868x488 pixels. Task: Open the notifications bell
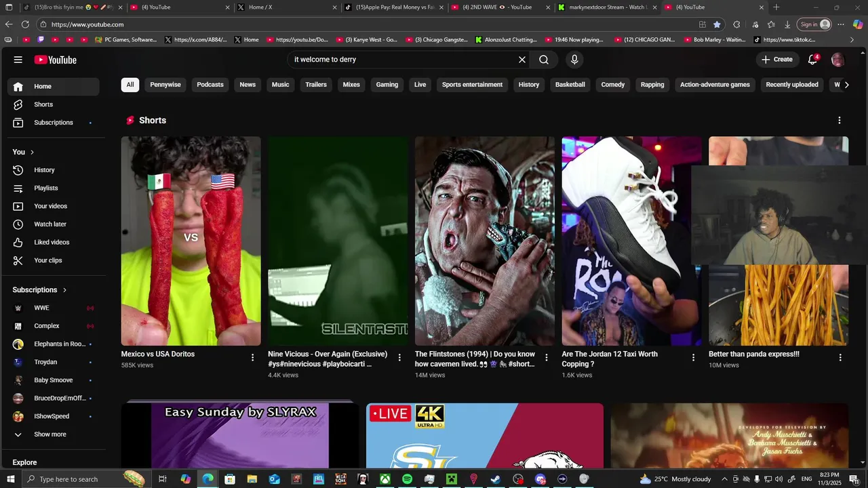tap(812, 60)
